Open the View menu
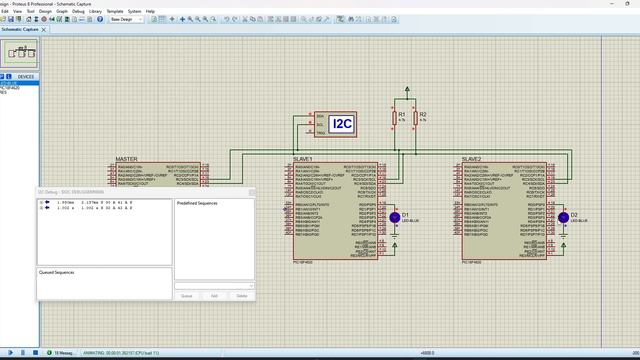This screenshot has height=360, width=640. [18, 11]
